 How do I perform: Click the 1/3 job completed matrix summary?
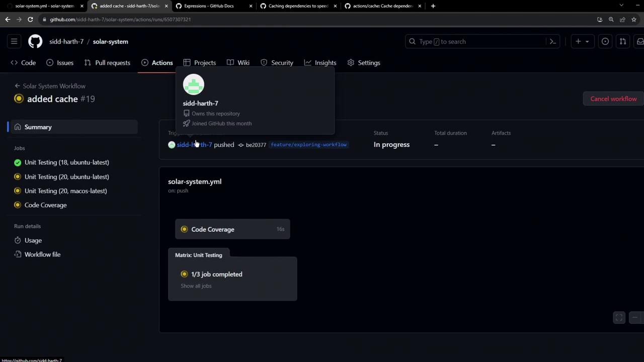(x=216, y=275)
